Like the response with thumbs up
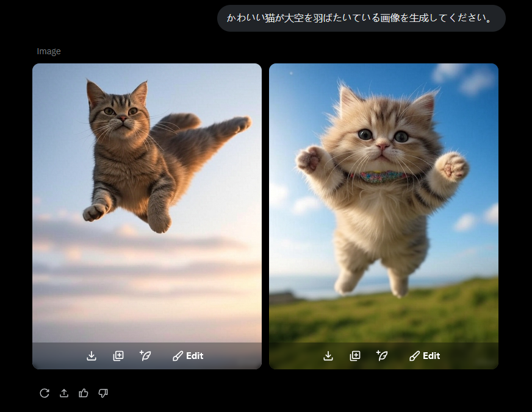Viewport: 532px width, 412px height. pyautogui.click(x=84, y=393)
